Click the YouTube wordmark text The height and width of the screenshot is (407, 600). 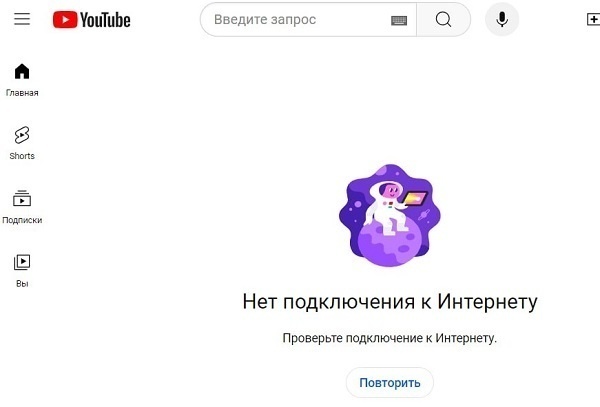point(105,20)
